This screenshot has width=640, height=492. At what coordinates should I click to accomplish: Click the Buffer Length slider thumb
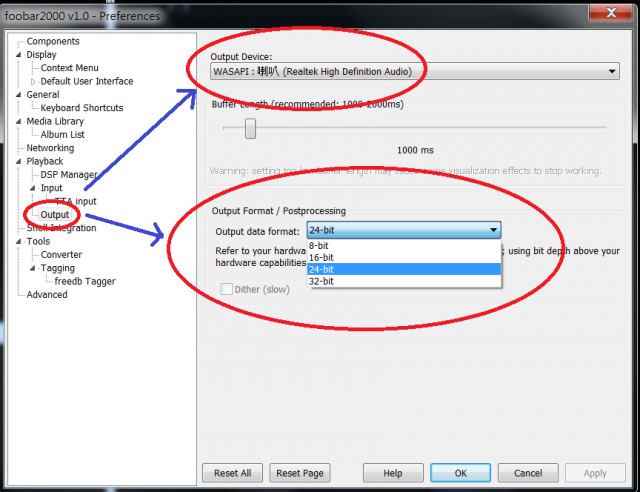pos(250,129)
